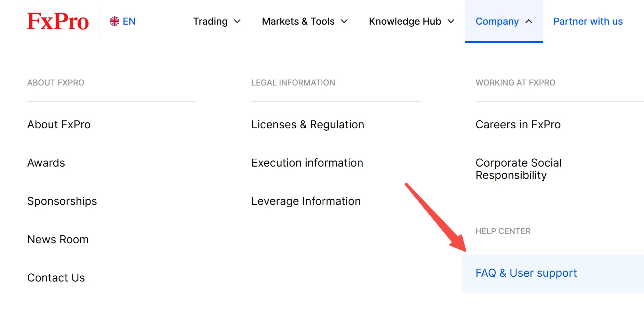Open the About FxPro page link
This screenshot has width=644, height=327.
(59, 125)
